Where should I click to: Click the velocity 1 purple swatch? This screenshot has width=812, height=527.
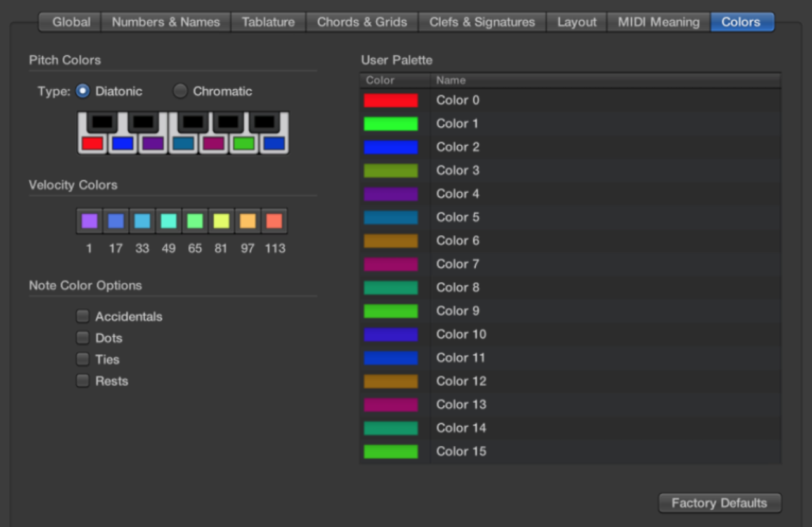[x=89, y=220]
